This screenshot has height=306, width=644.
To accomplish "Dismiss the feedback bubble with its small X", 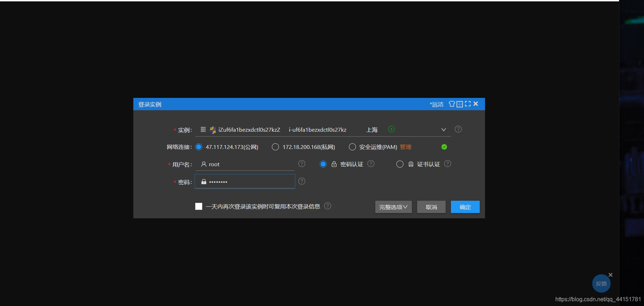I will (x=611, y=275).
